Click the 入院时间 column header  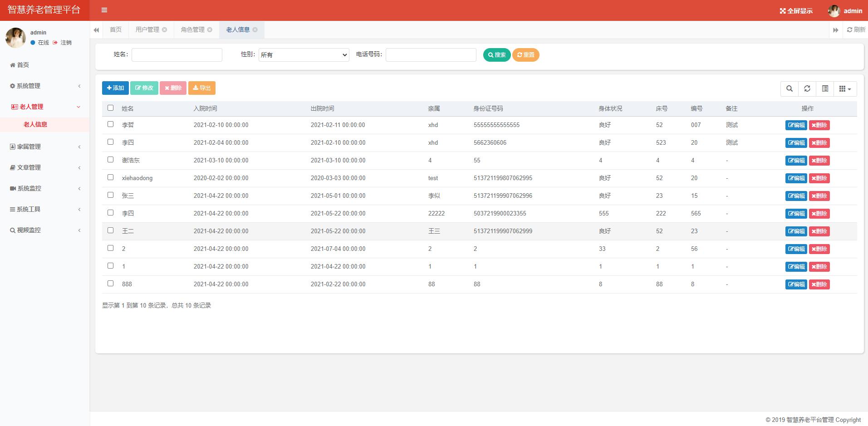click(205, 109)
